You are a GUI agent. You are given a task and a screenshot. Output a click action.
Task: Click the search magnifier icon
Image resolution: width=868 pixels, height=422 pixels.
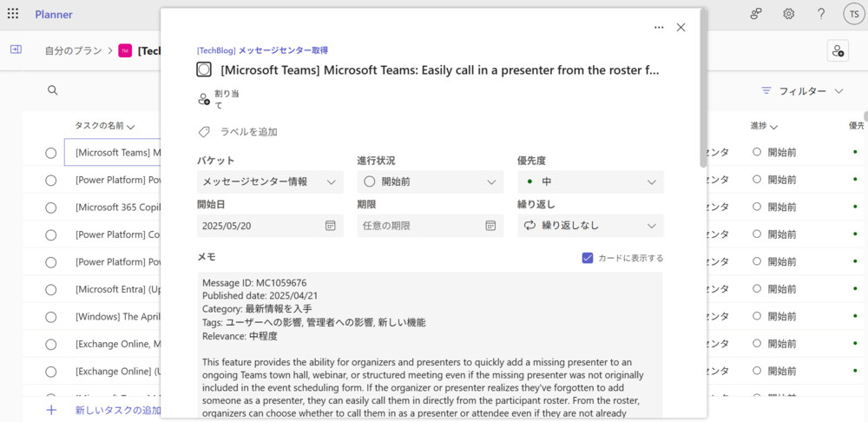(53, 90)
